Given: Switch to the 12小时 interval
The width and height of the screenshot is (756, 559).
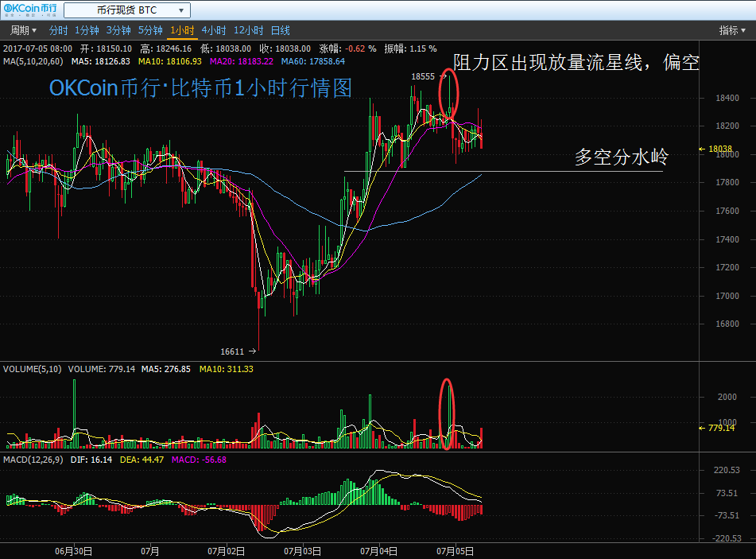Looking at the screenshot, I should click(x=248, y=31).
